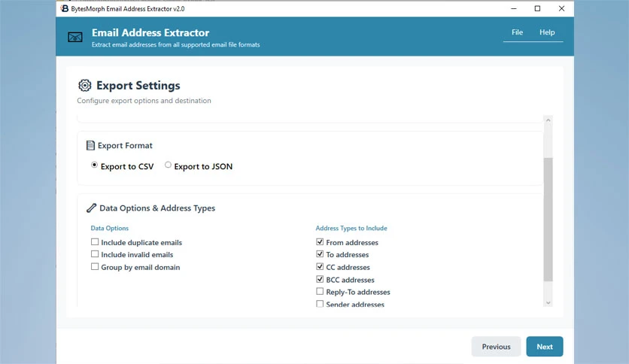Screen dimensions: 629x364
Task: Open the File menu
Action: tap(517, 32)
